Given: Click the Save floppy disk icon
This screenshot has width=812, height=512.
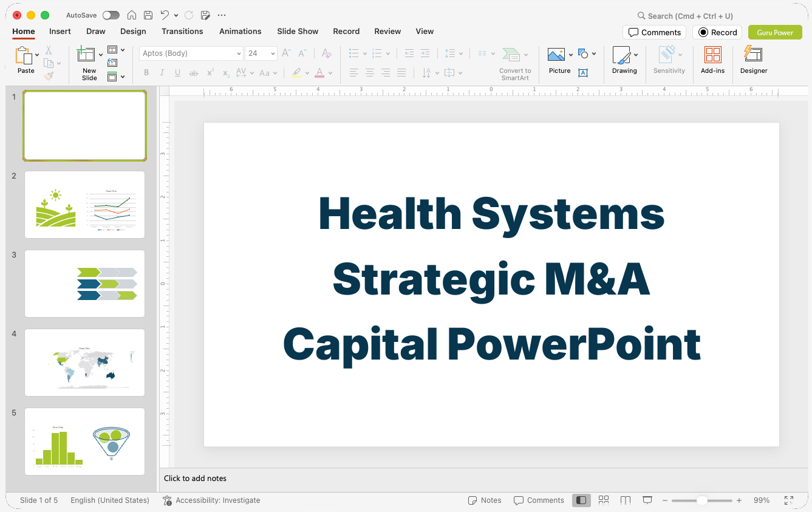Looking at the screenshot, I should coord(148,15).
